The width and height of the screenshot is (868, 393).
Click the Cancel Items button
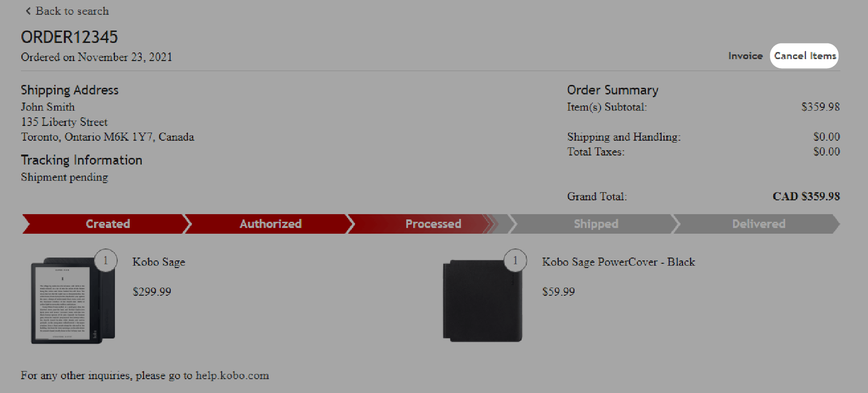coord(804,55)
